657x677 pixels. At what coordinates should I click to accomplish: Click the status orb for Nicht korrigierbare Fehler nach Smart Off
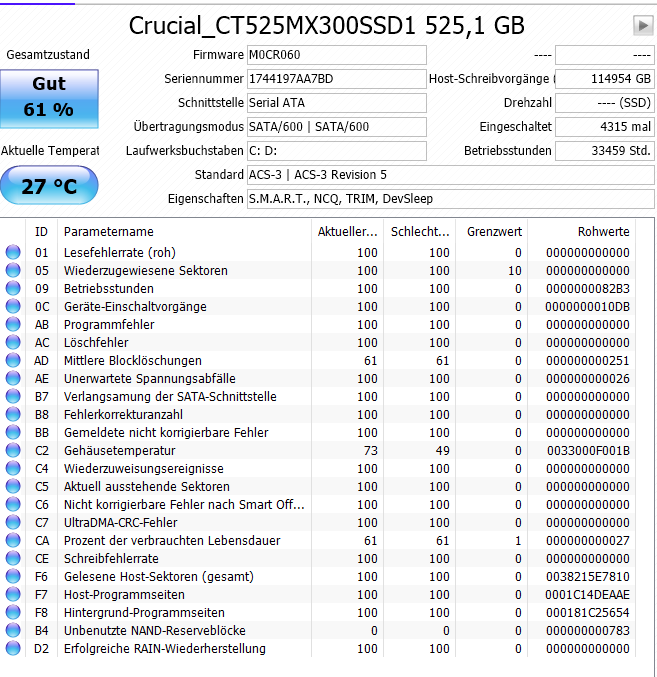click(x=13, y=504)
